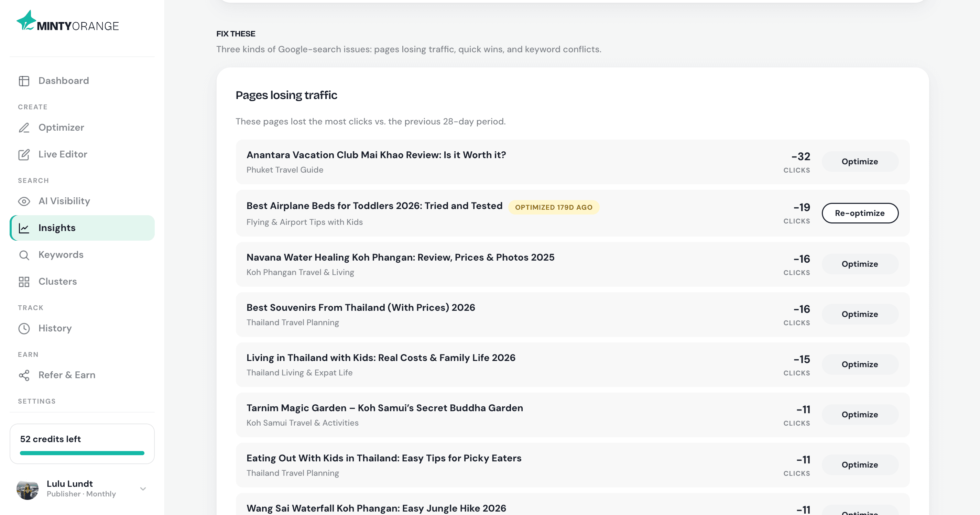Optimize the Living in Thailand with Kids page

pyautogui.click(x=860, y=364)
